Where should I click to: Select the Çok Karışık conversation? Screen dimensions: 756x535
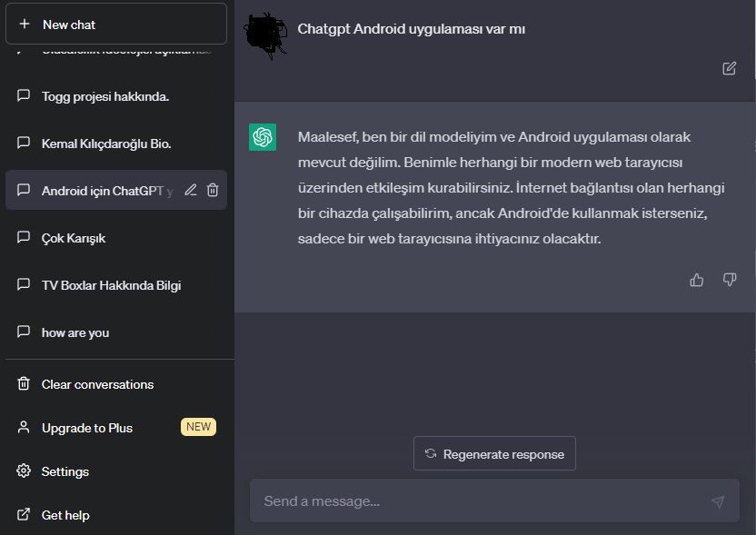click(x=116, y=238)
